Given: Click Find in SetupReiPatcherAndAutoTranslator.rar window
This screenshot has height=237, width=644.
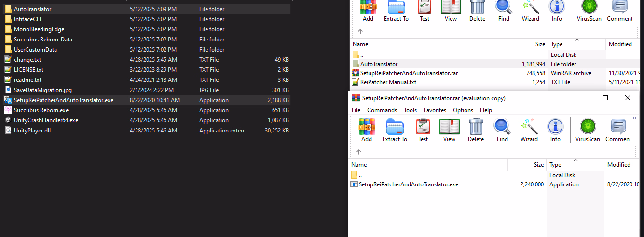Looking at the screenshot, I should [x=502, y=131].
